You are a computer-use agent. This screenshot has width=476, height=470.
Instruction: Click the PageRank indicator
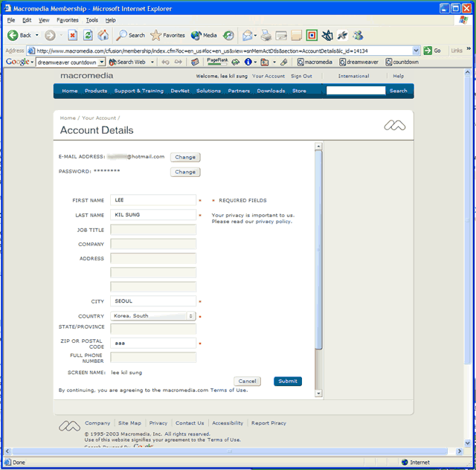tap(217, 61)
